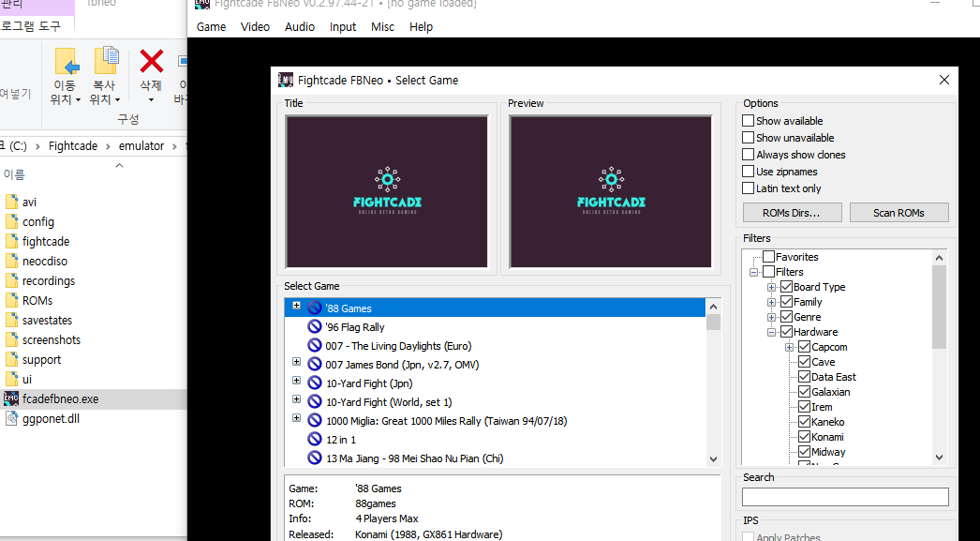The image size is (980, 541).
Task: Expand the '88 Games tree entry
Action: pos(296,306)
